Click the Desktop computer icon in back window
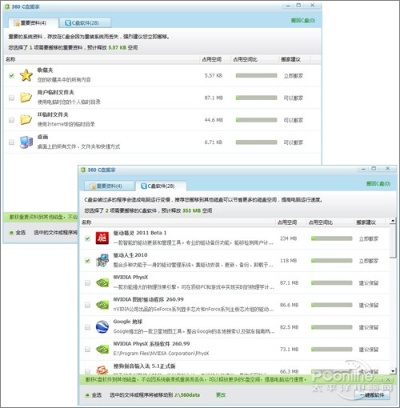 pyautogui.click(x=26, y=142)
